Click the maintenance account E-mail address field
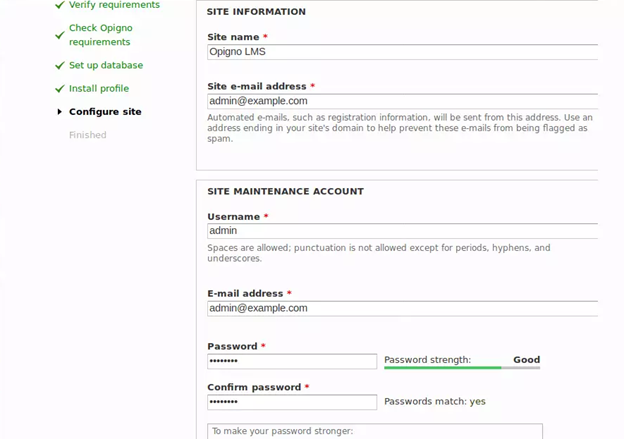This screenshot has width=624, height=439. 402,308
